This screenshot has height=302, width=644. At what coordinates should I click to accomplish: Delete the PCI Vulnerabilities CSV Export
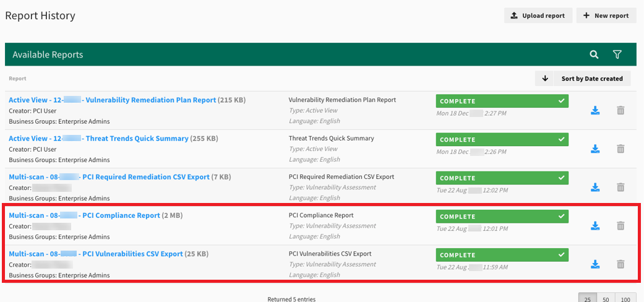(x=620, y=264)
